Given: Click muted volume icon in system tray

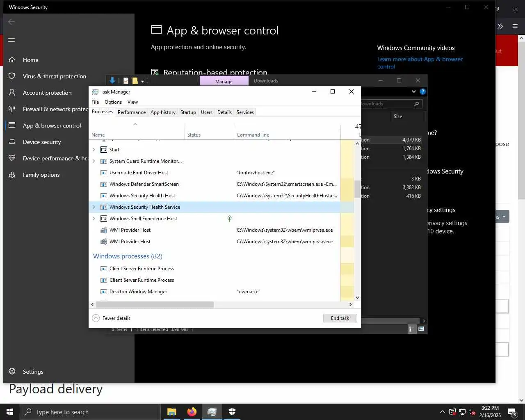Looking at the screenshot, I should pos(472,412).
